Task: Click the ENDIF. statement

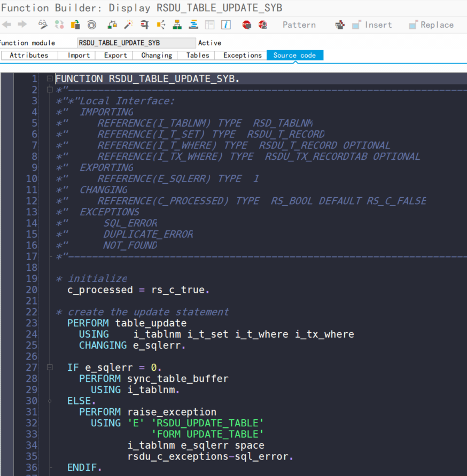Action: click(84, 467)
